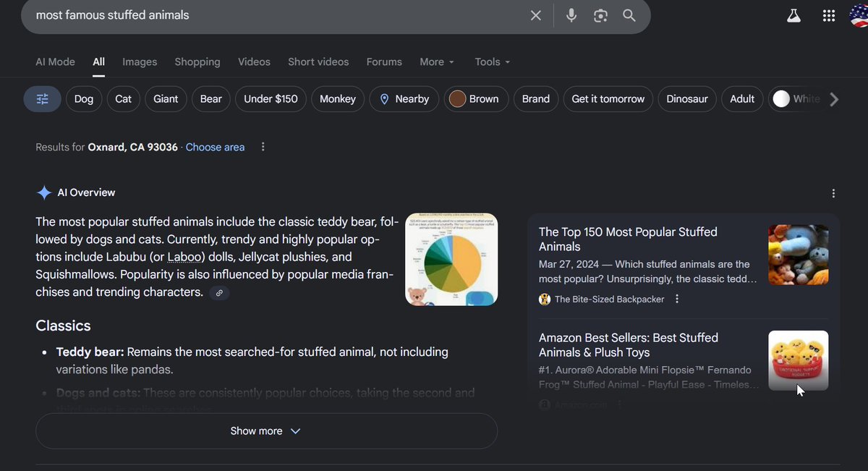Image resolution: width=868 pixels, height=471 pixels.
Task: Switch to the Forums tab
Action: pos(384,62)
